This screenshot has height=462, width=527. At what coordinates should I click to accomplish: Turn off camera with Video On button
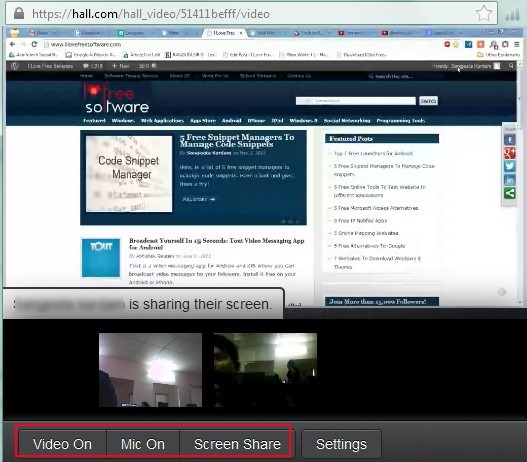coord(63,444)
